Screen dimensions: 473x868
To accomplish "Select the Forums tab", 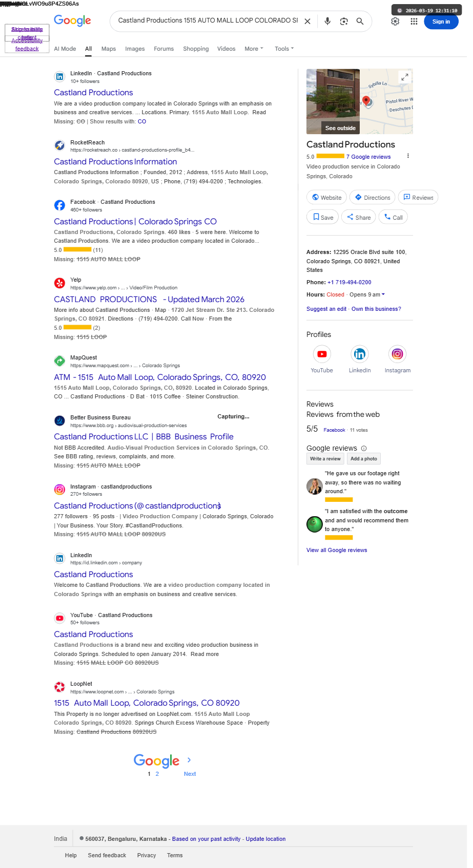I will [163, 49].
